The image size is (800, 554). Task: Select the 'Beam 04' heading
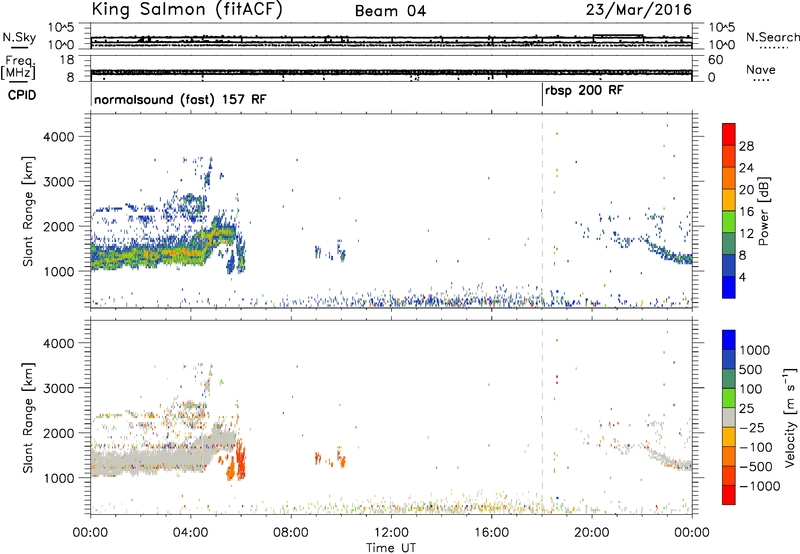tap(390, 11)
